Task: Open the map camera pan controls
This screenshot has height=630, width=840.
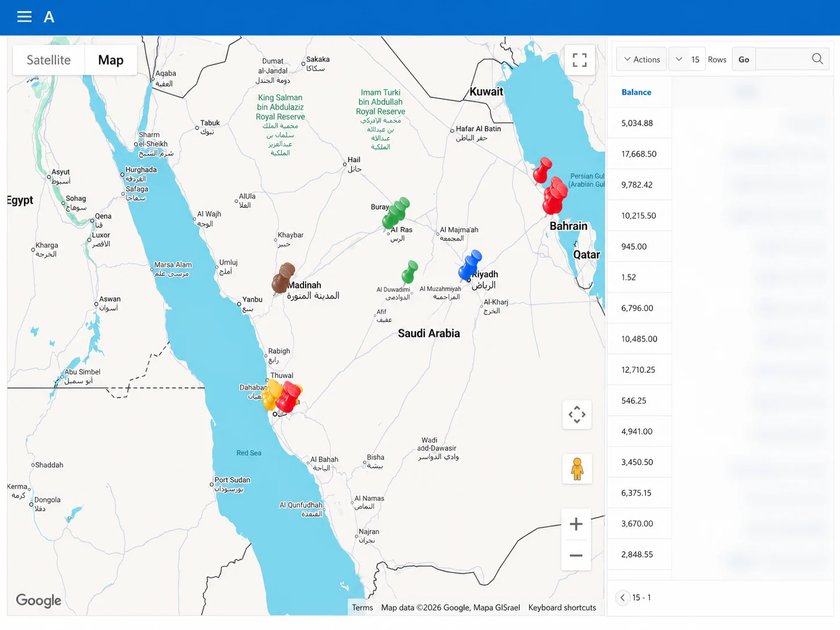Action: click(577, 415)
